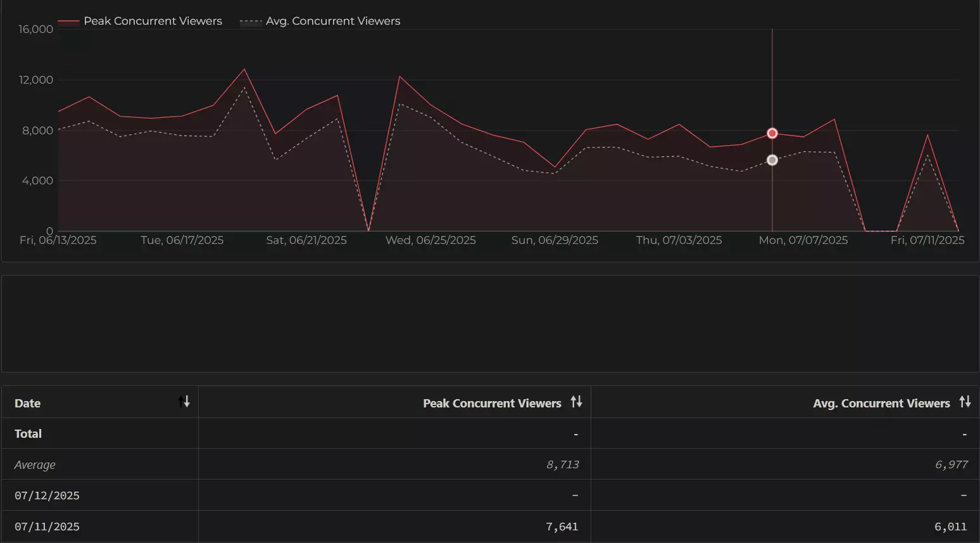Image resolution: width=980 pixels, height=543 pixels.
Task: Click the 4,000 y-axis label
Action: click(x=38, y=181)
